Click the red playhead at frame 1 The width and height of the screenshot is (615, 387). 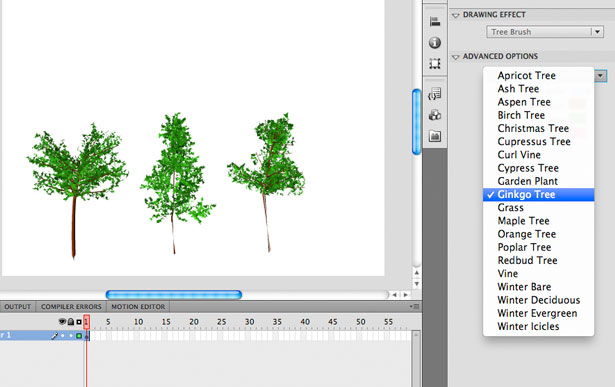pos(87,322)
